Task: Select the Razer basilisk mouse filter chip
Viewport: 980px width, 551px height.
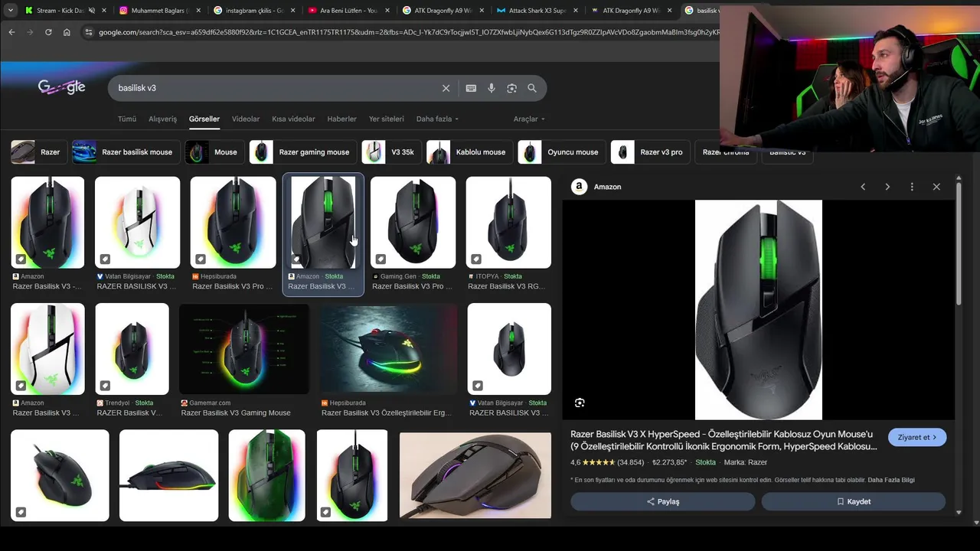Action: (x=126, y=152)
